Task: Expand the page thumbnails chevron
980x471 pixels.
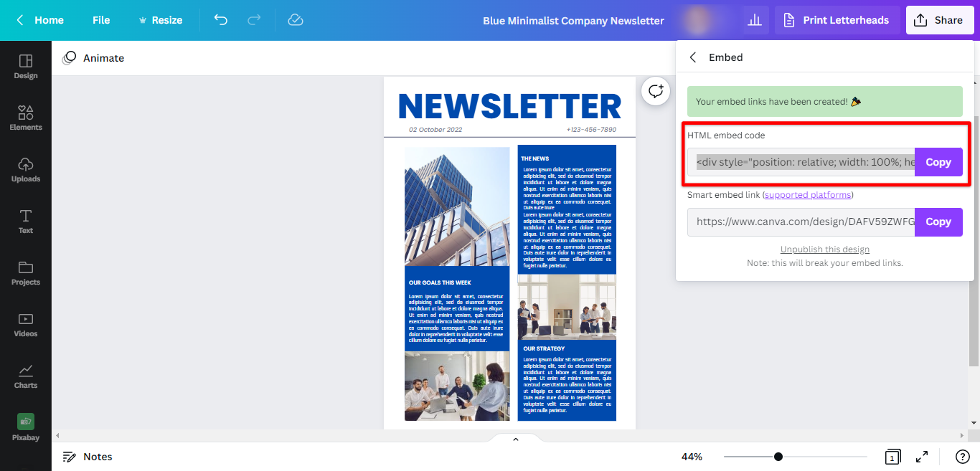Action: tap(515, 438)
